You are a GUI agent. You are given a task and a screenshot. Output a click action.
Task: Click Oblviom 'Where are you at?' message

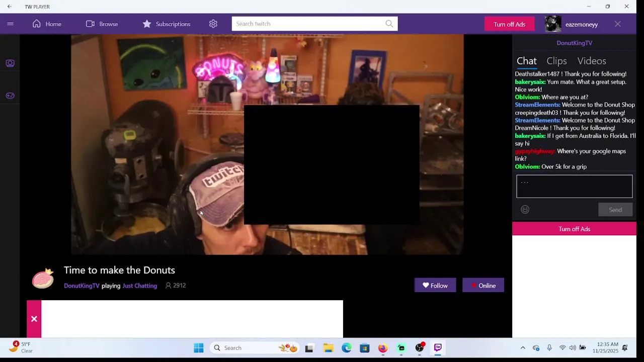pyautogui.click(x=551, y=97)
